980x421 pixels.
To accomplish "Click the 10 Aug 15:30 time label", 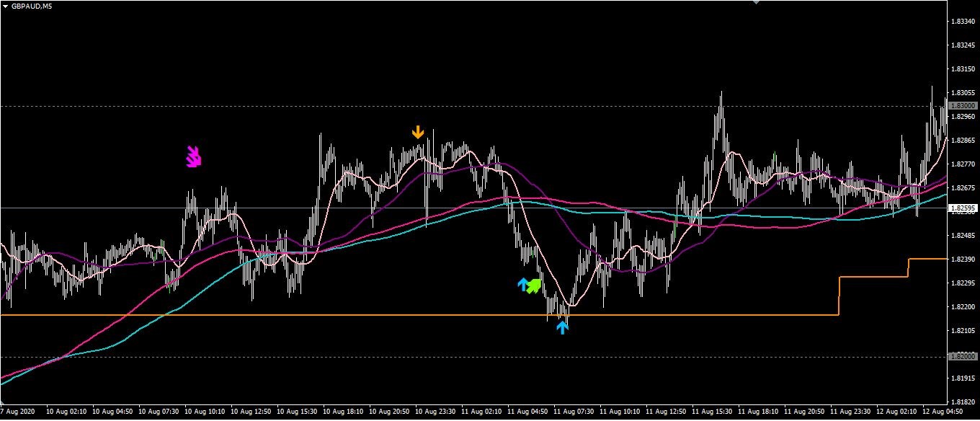I will pyautogui.click(x=298, y=412).
